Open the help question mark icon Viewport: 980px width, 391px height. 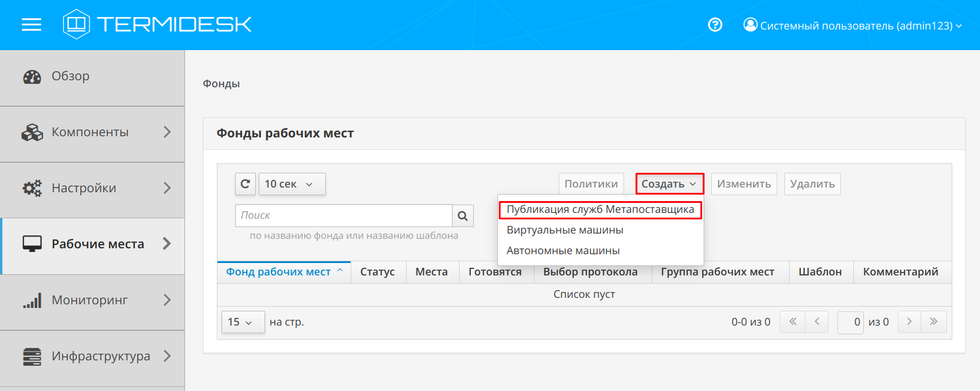(715, 25)
